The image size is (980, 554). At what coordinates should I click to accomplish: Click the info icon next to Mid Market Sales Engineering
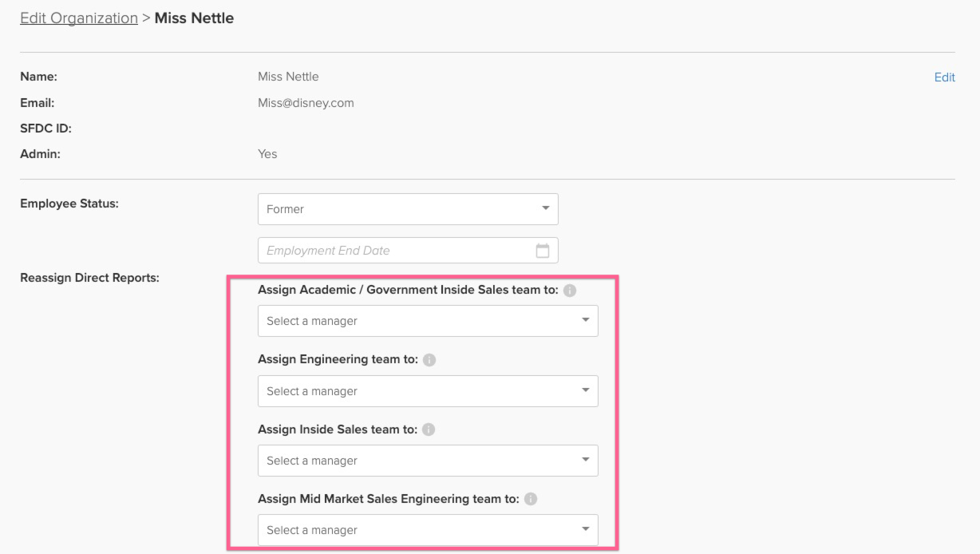coord(531,499)
